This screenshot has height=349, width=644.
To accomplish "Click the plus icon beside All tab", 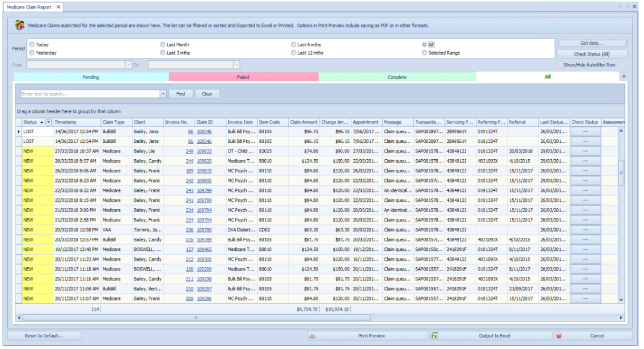I will [624, 77].
